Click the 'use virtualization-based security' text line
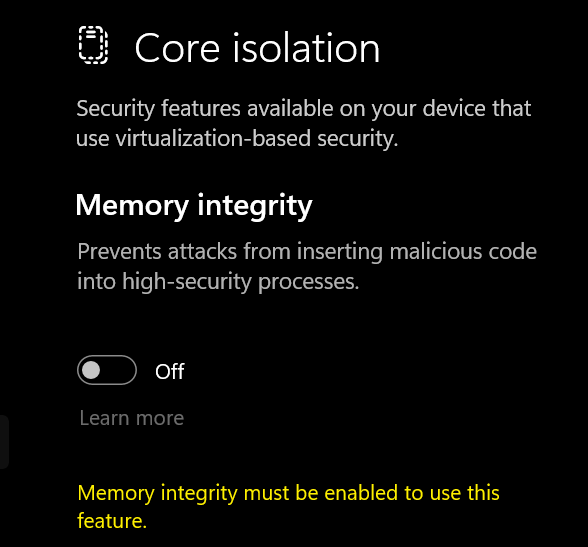 coord(237,138)
